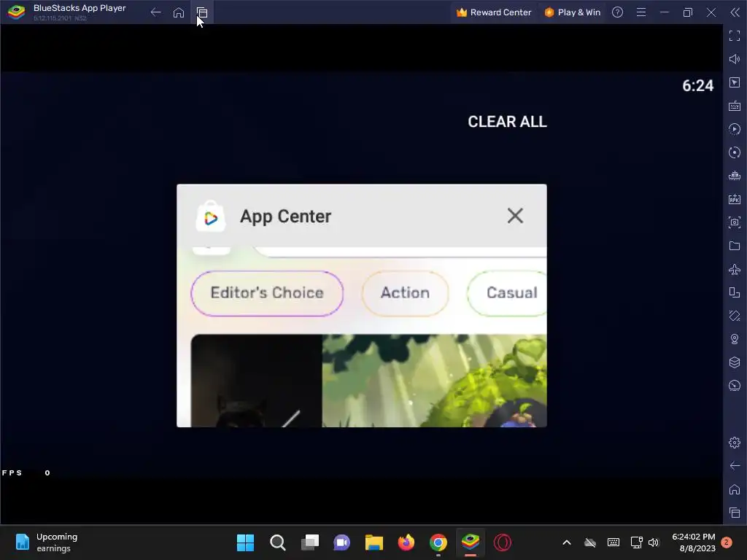Select the Casual category

[x=508, y=293]
